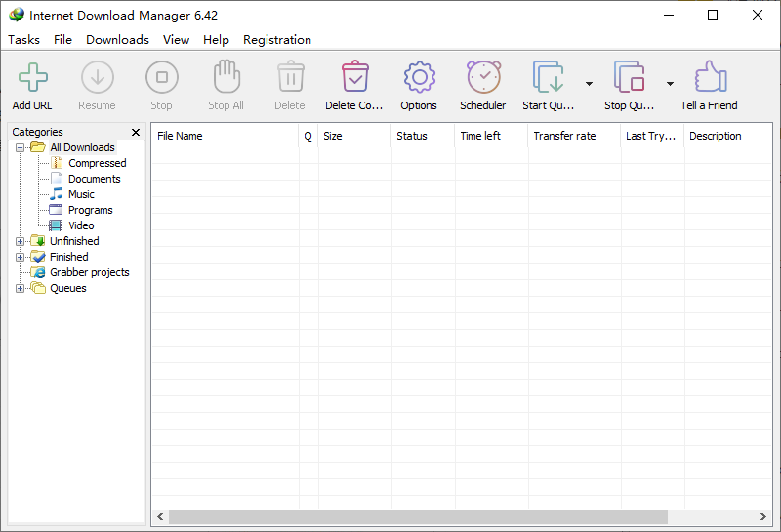
Task: Click the Tell a Friend thumbs-up icon
Action: [x=710, y=76]
